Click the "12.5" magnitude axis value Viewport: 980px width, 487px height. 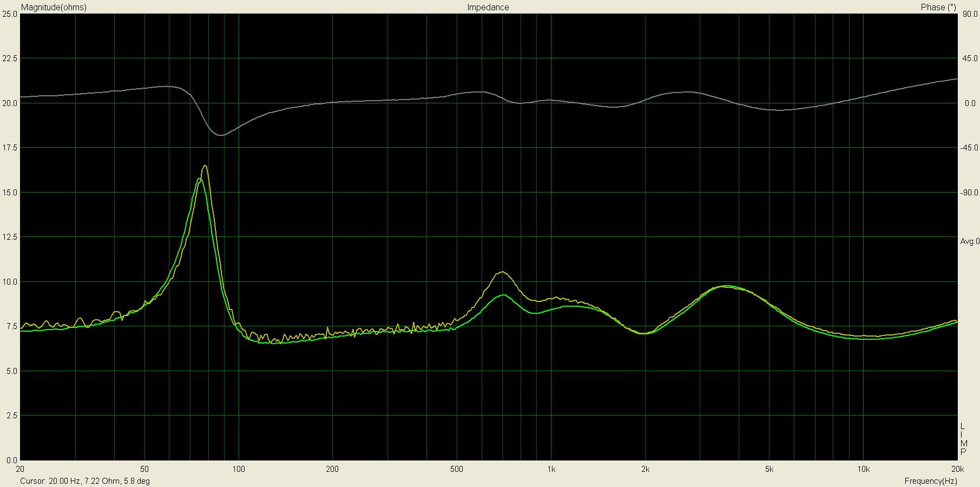10,237
